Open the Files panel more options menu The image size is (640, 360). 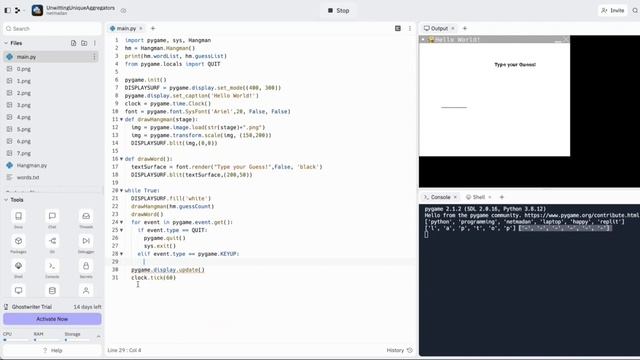coord(95,43)
